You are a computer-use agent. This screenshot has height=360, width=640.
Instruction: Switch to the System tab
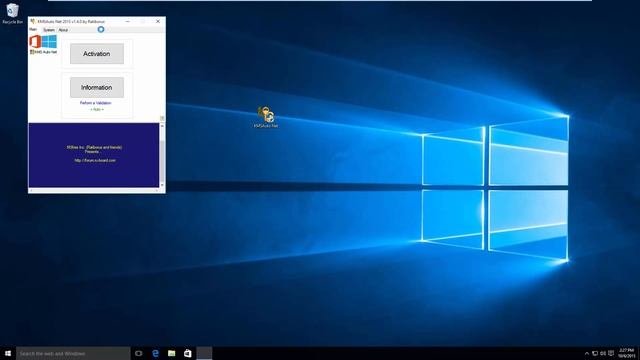pos(49,30)
